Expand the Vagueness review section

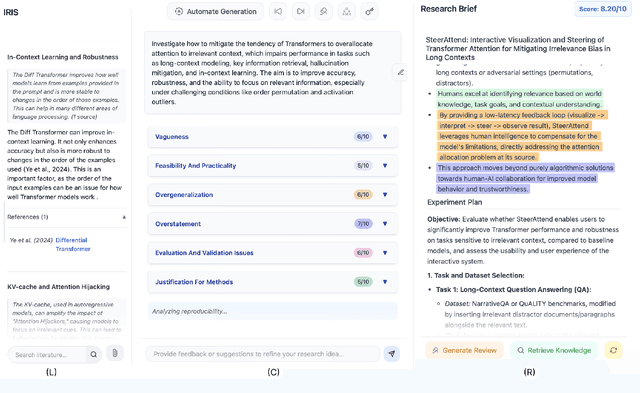273,137
